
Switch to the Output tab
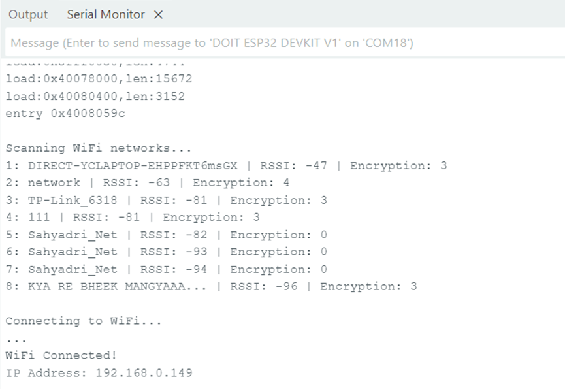pyautogui.click(x=28, y=14)
